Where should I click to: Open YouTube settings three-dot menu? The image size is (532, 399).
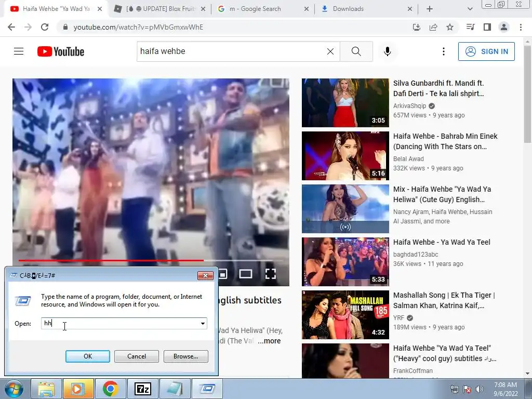click(444, 51)
